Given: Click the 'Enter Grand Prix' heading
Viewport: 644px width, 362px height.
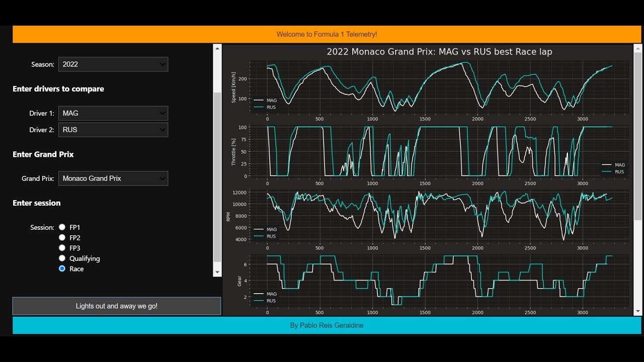Looking at the screenshot, I should (43, 154).
